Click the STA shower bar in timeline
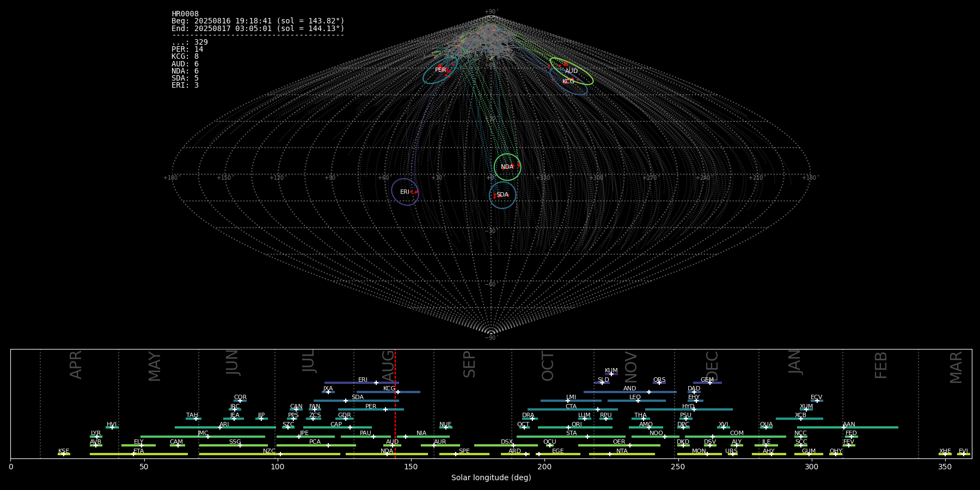This screenshot has width=980, height=490. click(x=571, y=437)
